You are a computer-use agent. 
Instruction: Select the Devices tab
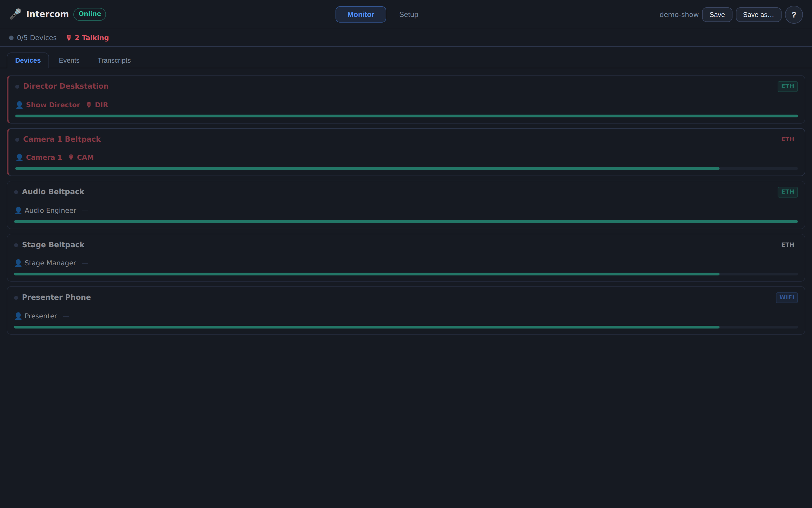pos(28,60)
